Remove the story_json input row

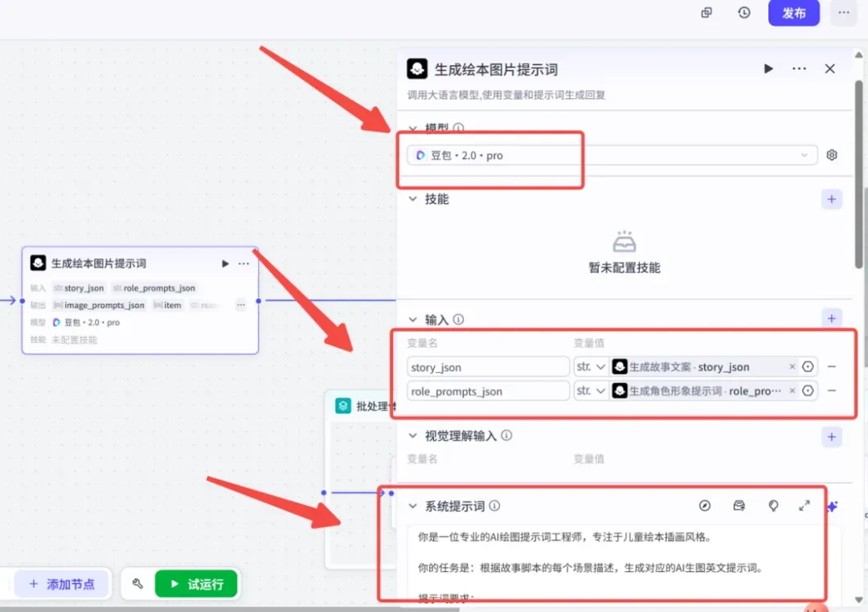click(832, 366)
